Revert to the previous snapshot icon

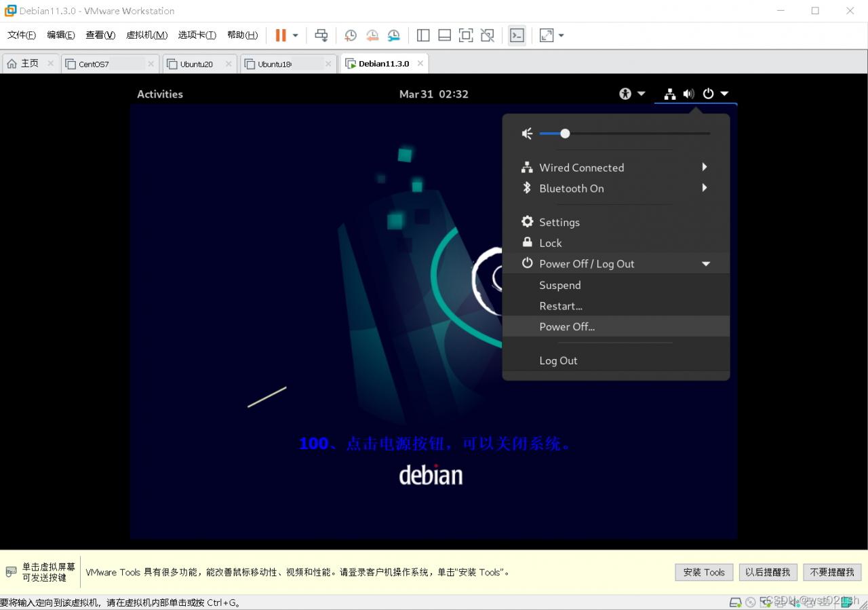tap(372, 35)
